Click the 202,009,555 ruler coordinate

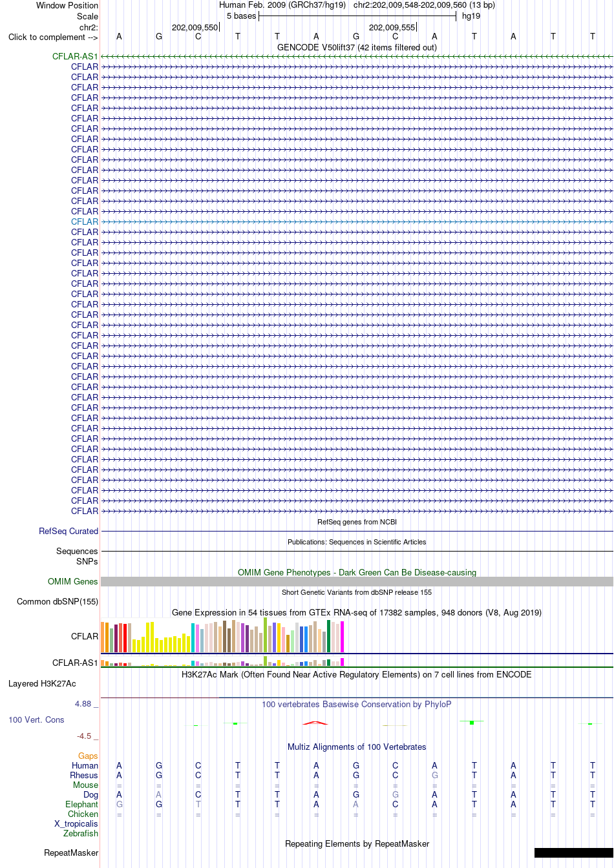(392, 27)
